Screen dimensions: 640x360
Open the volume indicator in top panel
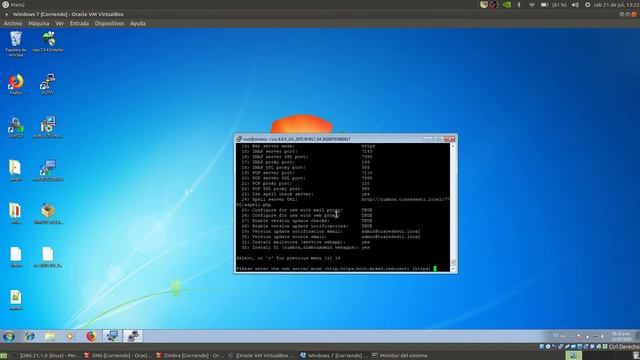pos(575,4)
